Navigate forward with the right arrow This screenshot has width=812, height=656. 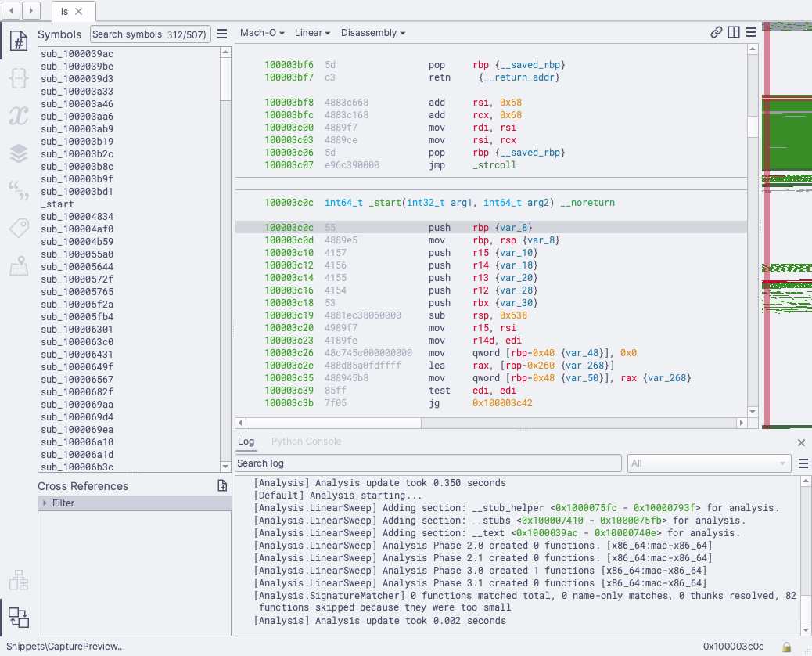tap(31, 10)
